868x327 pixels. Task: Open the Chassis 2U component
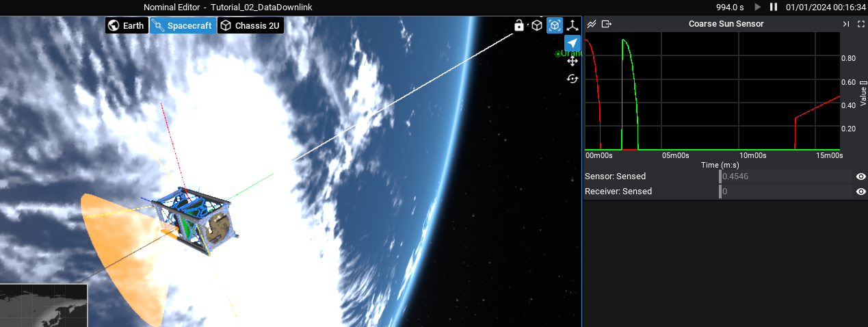click(x=250, y=26)
